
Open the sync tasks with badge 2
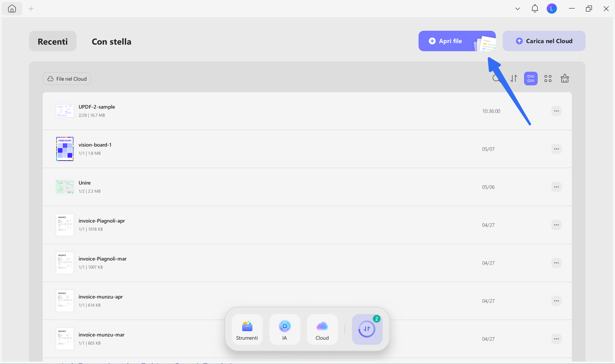(x=367, y=329)
